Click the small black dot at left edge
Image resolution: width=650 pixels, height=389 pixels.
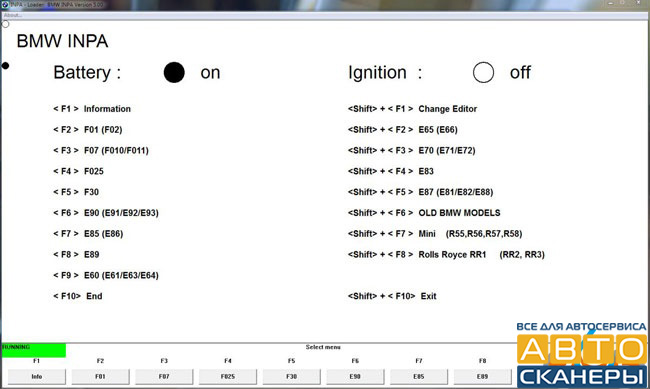point(5,66)
